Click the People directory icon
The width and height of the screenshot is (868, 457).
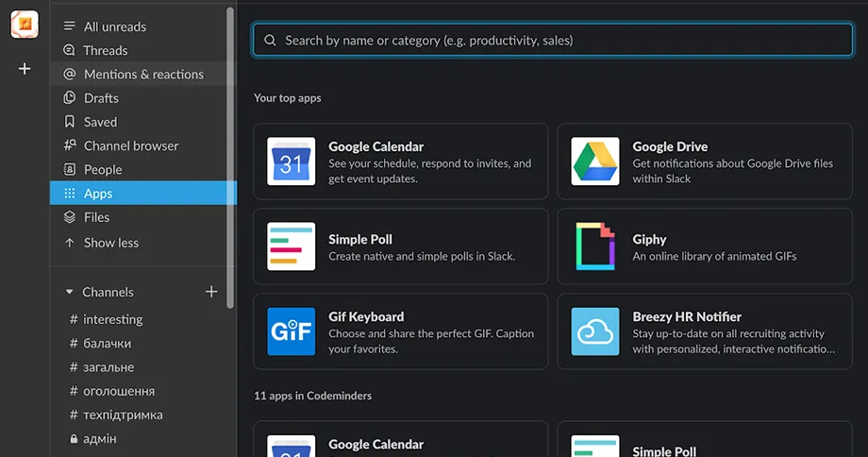[x=69, y=169]
